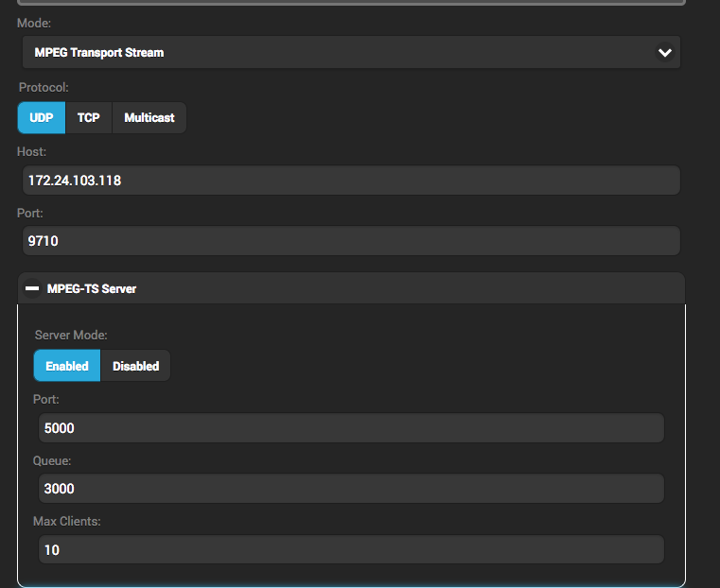Click the MPEG-TS Server header title

92,288
